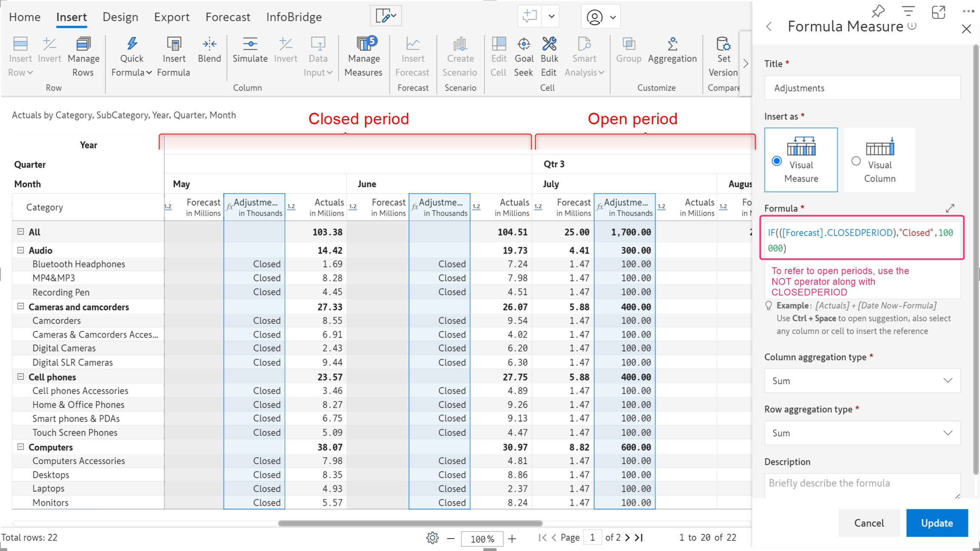Collapse the Audio category row

pos(20,250)
